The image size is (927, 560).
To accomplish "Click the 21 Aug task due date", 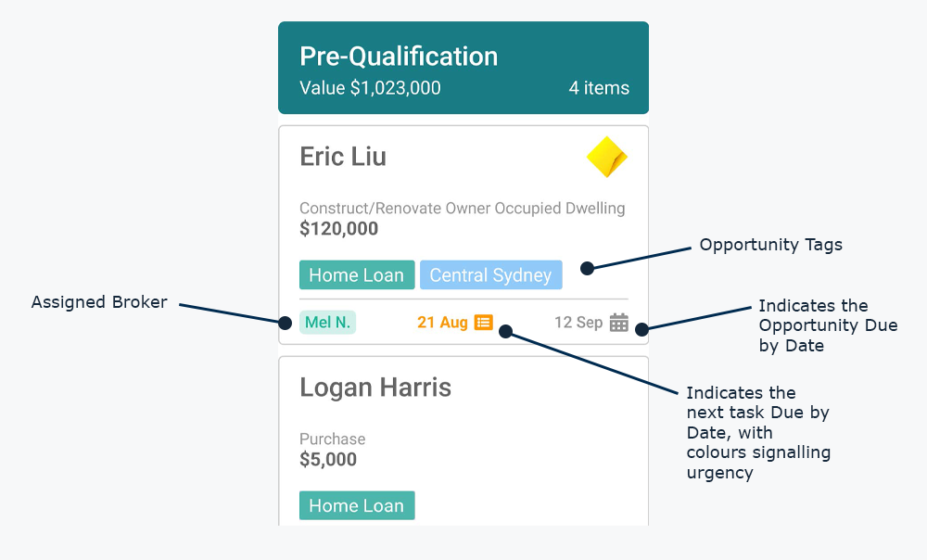I will pos(442,323).
